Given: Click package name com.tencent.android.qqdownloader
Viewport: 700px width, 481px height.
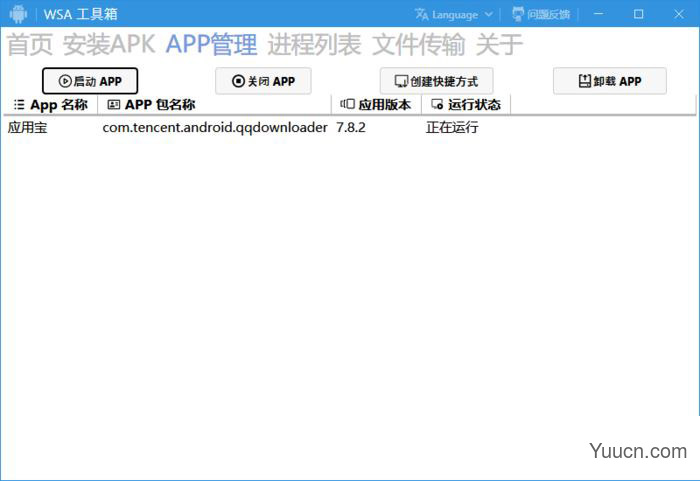Looking at the screenshot, I should [215, 128].
